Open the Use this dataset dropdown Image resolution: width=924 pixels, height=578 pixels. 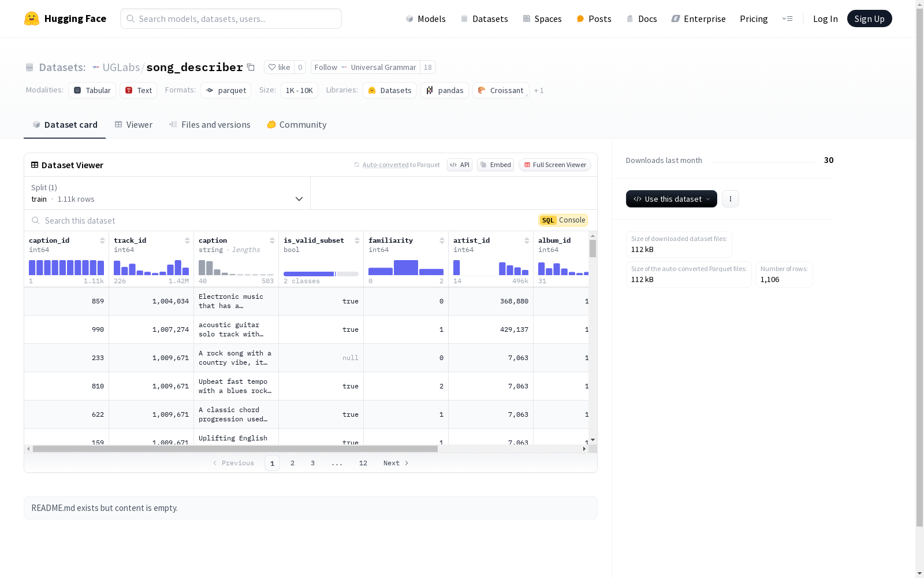[672, 199]
